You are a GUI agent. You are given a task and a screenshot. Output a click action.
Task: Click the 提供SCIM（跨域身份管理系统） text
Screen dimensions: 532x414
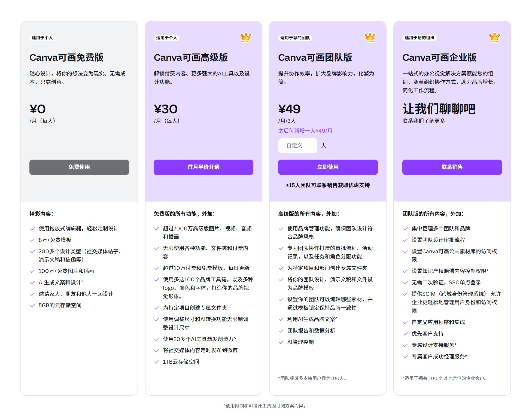pyautogui.click(x=456, y=302)
